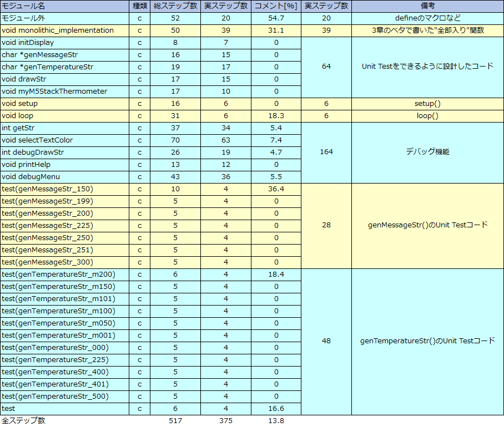This screenshot has height=427, width=504.
Task: Select the void setup cell
Action: [x=64, y=104]
